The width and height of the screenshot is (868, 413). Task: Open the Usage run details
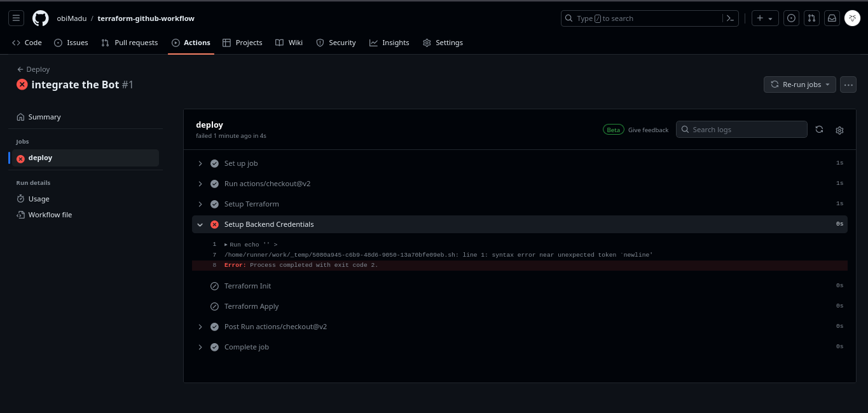(85, 199)
